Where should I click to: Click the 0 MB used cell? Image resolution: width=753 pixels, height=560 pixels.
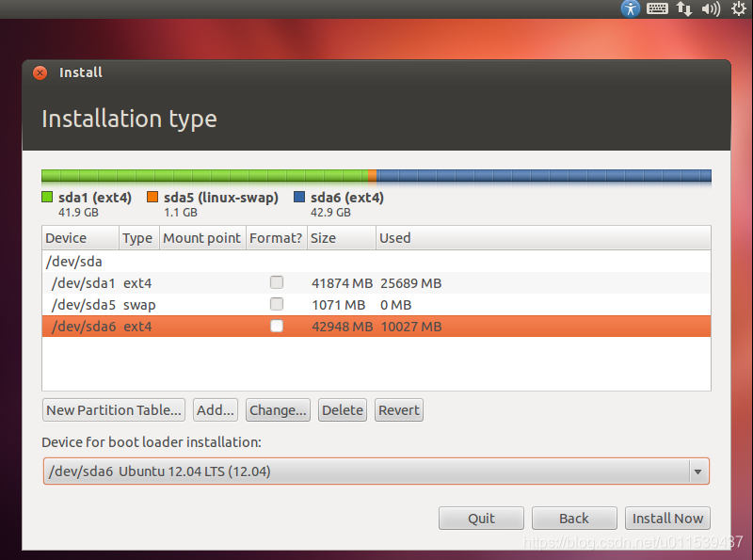click(x=396, y=305)
